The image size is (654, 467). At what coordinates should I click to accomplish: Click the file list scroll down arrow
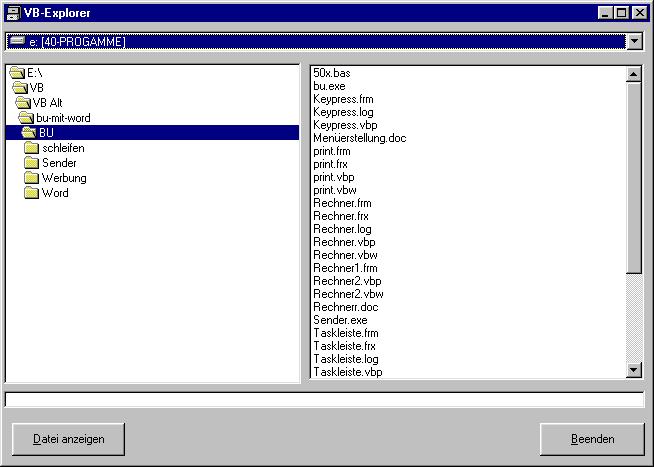point(633,370)
